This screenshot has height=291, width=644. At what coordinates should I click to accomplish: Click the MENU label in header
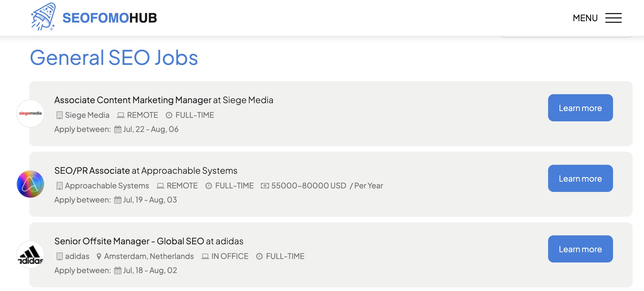585,18
